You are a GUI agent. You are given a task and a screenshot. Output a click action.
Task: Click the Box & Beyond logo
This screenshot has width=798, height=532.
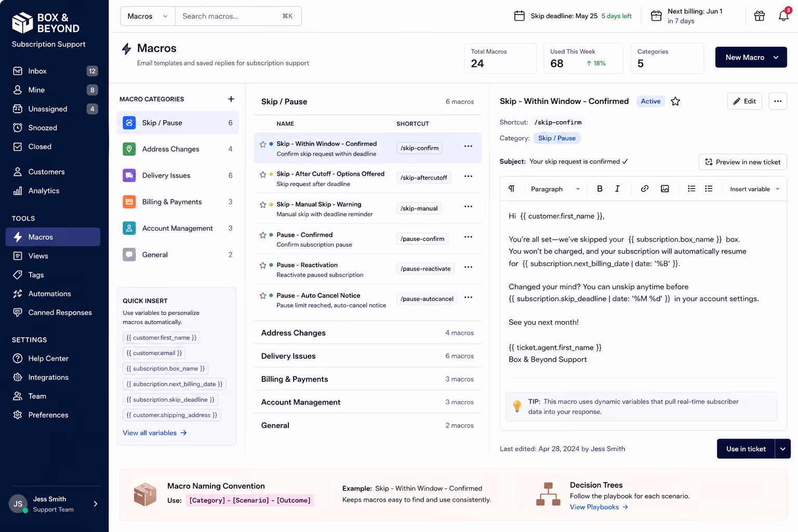pos(46,23)
